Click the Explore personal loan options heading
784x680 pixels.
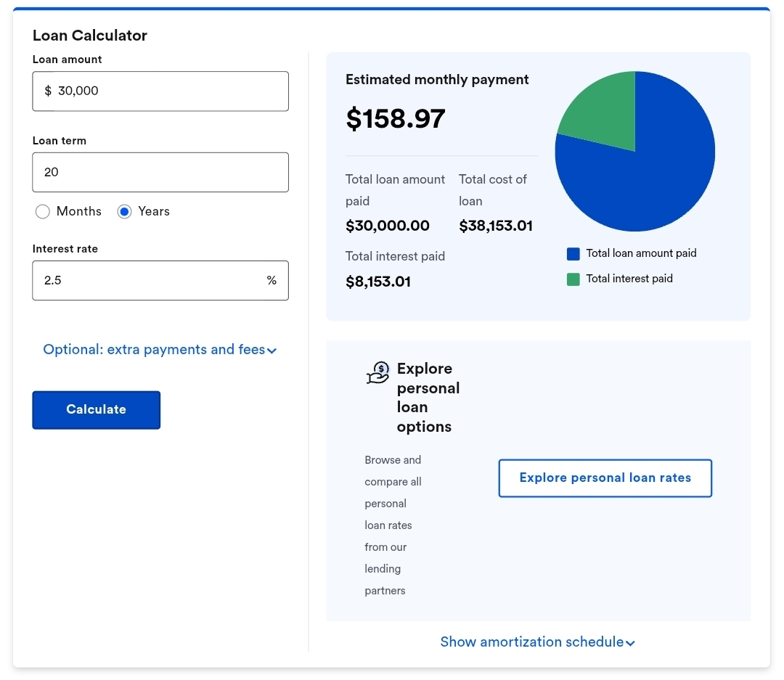tap(428, 398)
